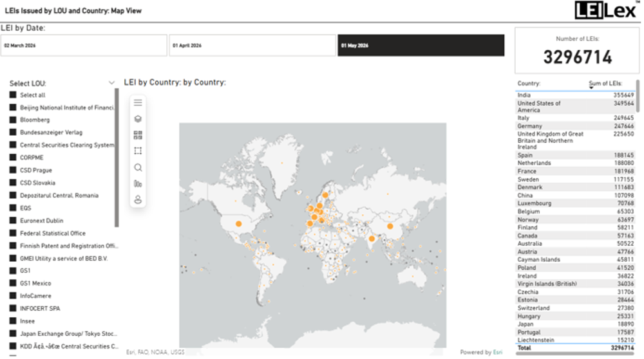
Task: Collapse the Select LOU dropdown chevron
Action: (x=111, y=83)
